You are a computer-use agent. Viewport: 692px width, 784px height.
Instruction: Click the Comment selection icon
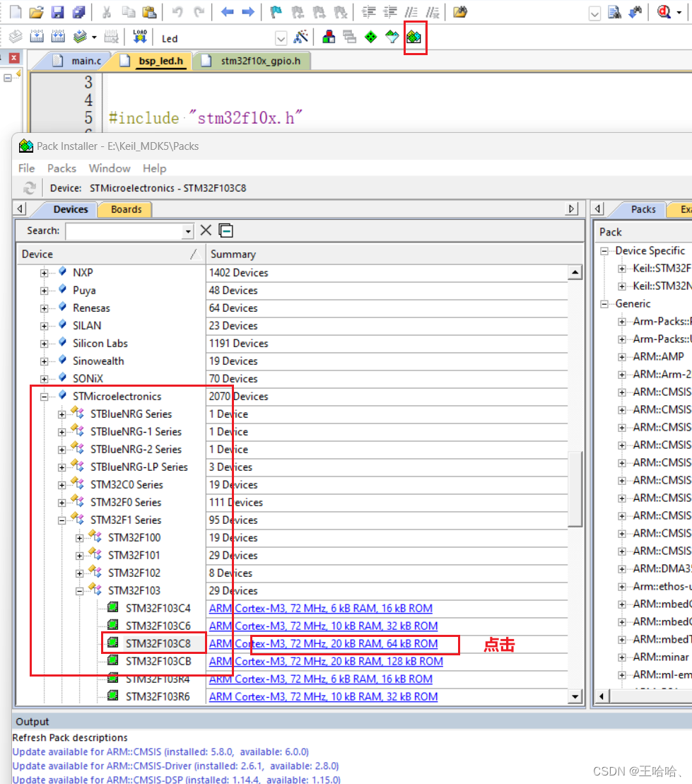(411, 11)
